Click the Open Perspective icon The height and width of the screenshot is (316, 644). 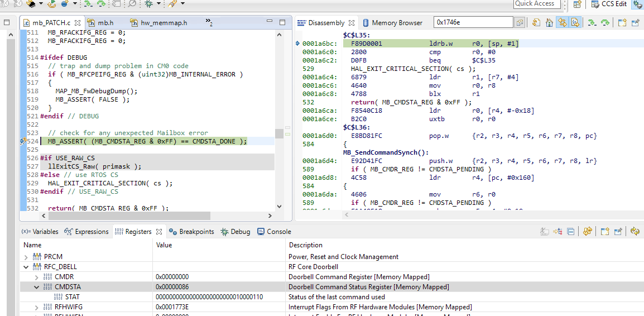click(x=576, y=4)
